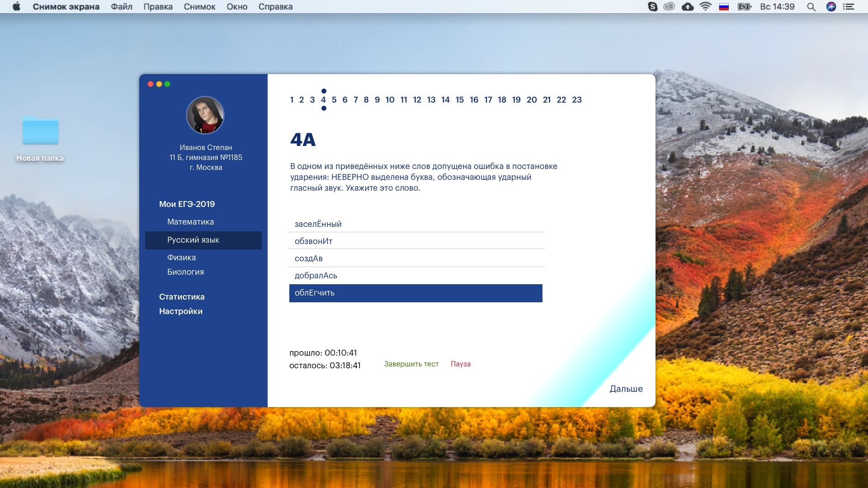Image resolution: width=868 pixels, height=488 pixels.
Task: Switch to Математика subject
Action: pyautogui.click(x=190, y=222)
